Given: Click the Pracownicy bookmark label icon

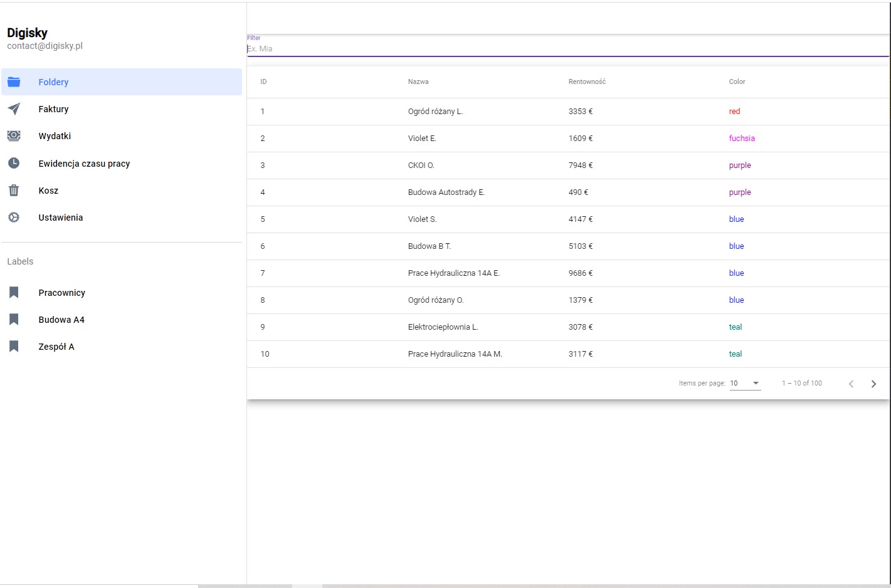Looking at the screenshot, I should tap(14, 293).
